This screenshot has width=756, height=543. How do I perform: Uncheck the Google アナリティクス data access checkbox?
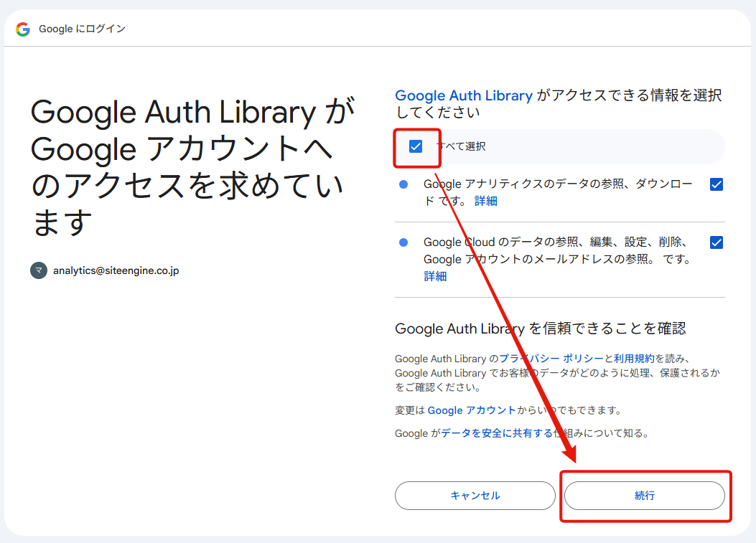tap(716, 184)
